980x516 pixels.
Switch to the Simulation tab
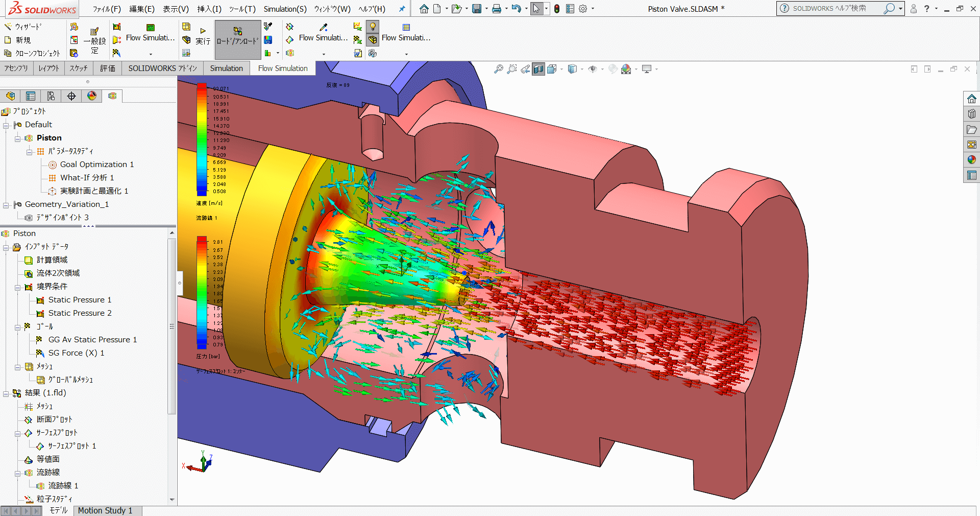(226, 68)
